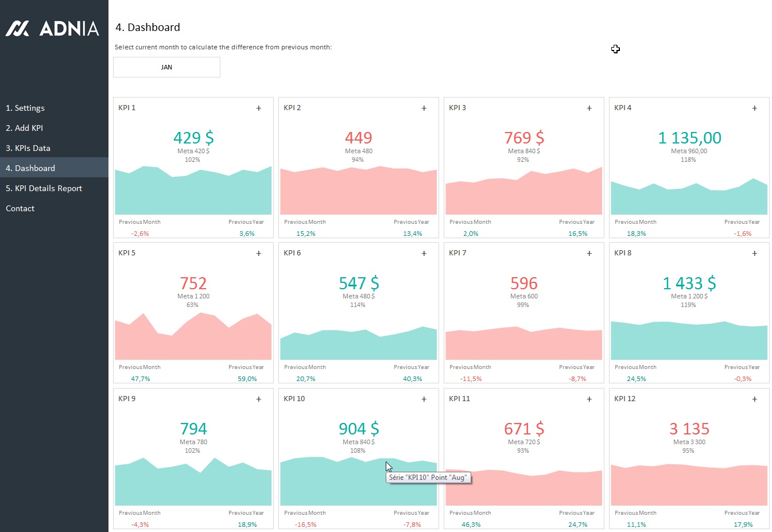
Task: Open KPI 8 details plus icon
Action: click(755, 254)
